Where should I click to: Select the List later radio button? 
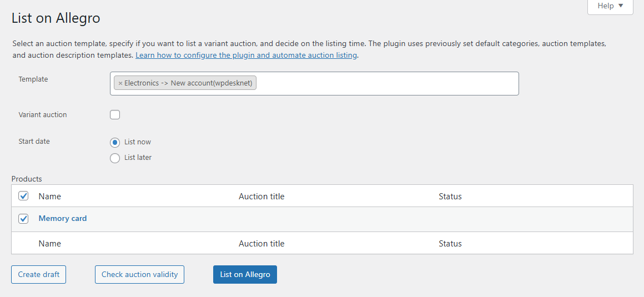coord(115,158)
